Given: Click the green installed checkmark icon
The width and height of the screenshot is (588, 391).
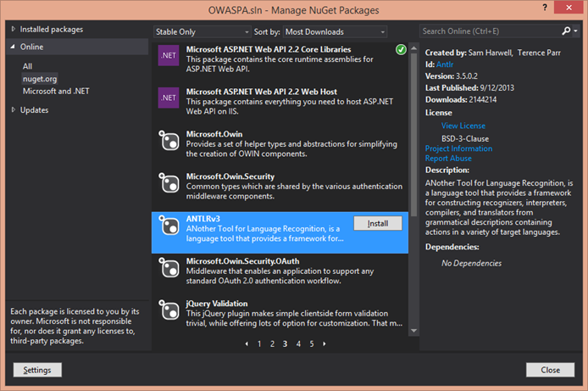Looking at the screenshot, I should point(400,50).
